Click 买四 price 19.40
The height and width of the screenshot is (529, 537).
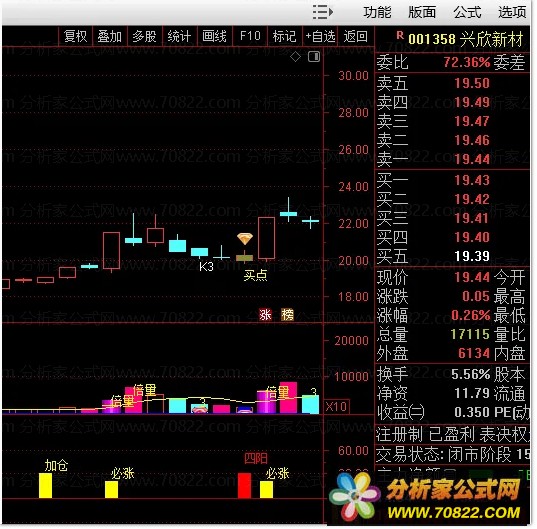(x=472, y=237)
